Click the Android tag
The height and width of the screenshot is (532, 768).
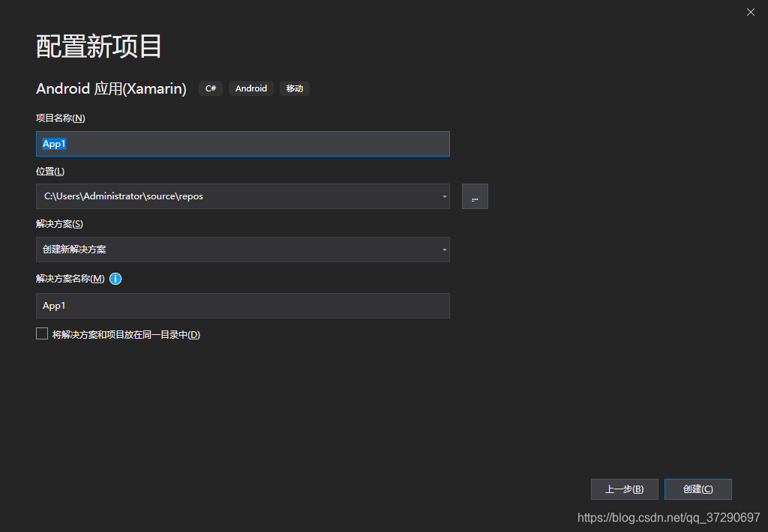click(x=250, y=88)
